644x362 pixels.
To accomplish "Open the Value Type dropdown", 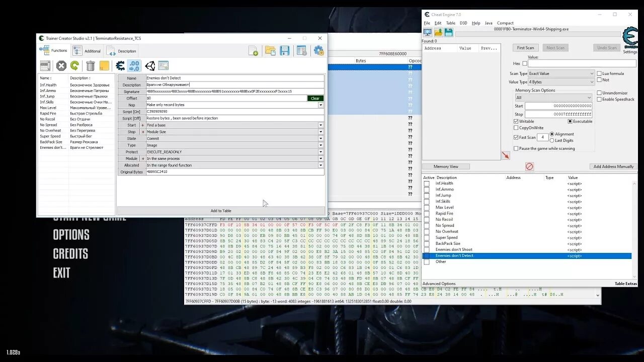I will click(561, 82).
